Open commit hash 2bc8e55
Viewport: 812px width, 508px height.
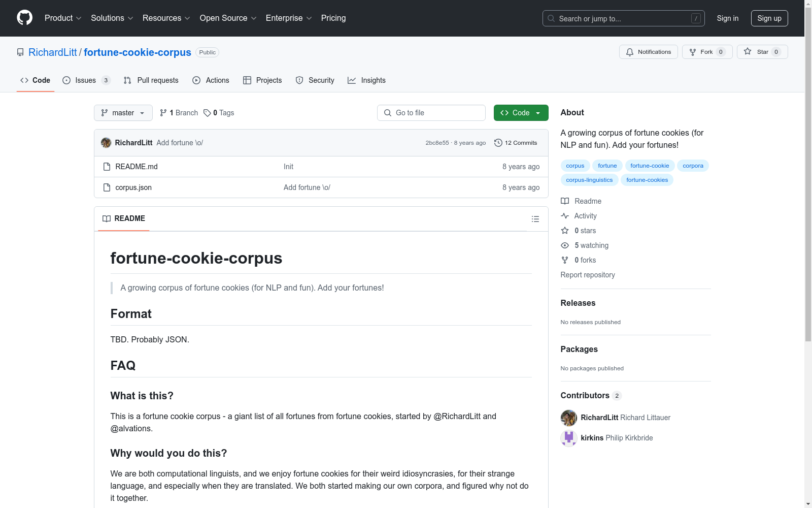pyautogui.click(x=437, y=143)
